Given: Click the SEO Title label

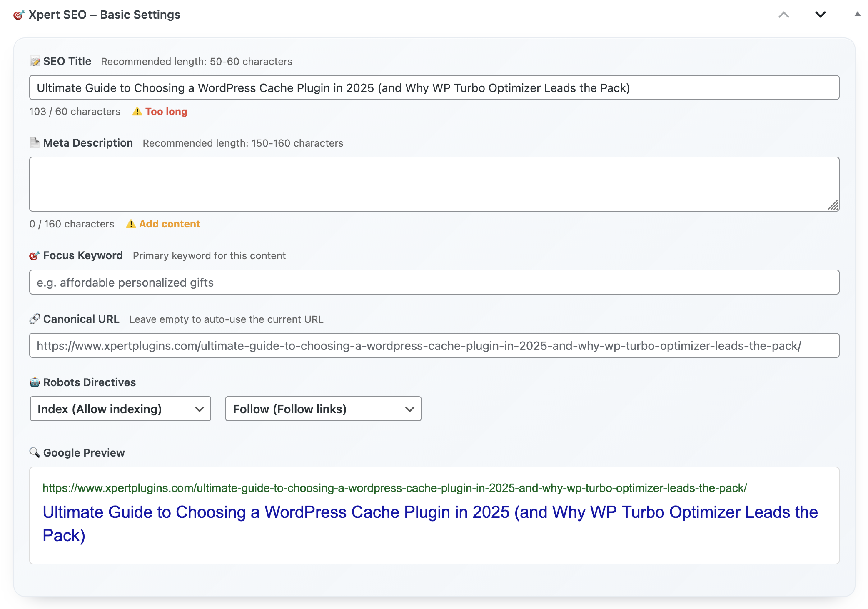Looking at the screenshot, I should click(67, 61).
